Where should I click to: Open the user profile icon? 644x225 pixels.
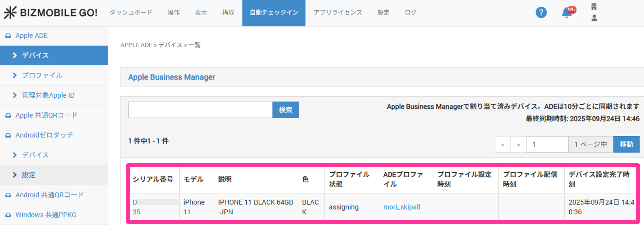click(594, 18)
